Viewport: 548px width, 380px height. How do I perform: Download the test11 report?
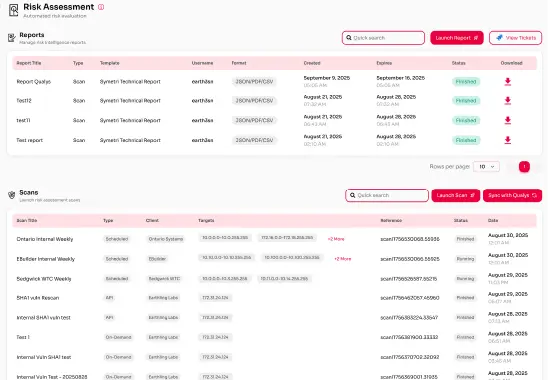508,120
